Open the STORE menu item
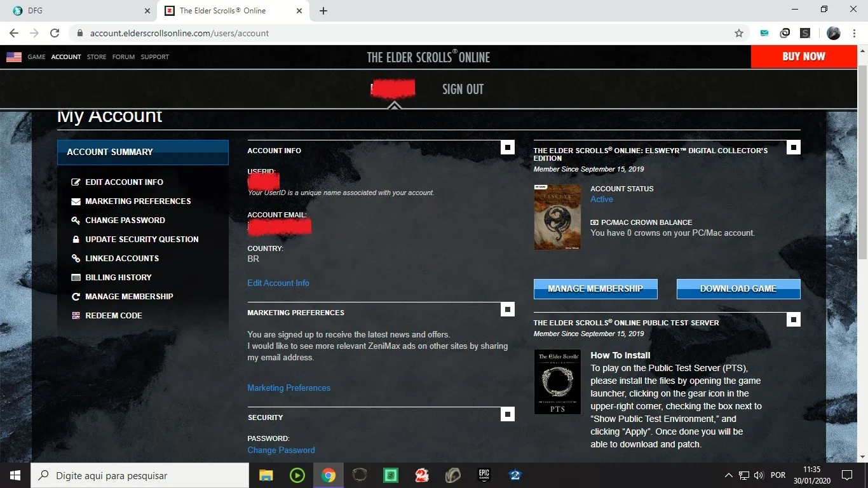The width and height of the screenshot is (868, 488). [97, 57]
